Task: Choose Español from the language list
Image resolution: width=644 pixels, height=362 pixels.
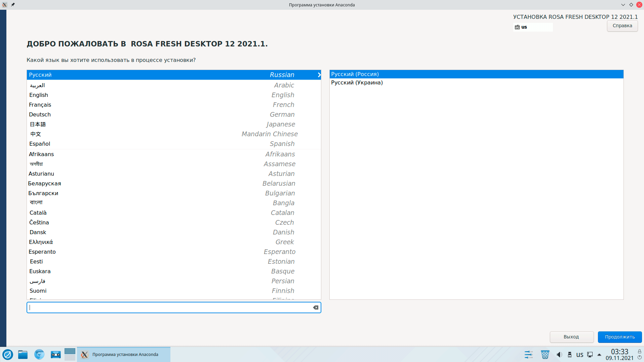Action: pos(174,144)
